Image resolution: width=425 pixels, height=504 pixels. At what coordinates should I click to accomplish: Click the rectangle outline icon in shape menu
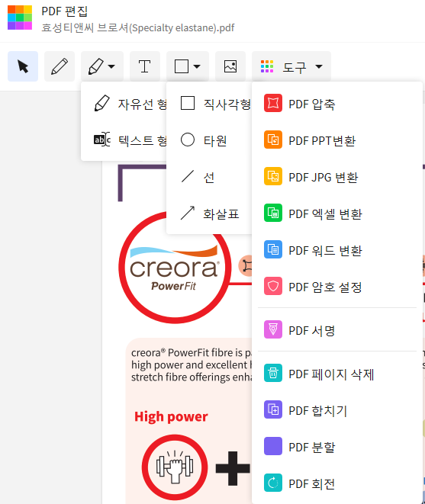(188, 103)
